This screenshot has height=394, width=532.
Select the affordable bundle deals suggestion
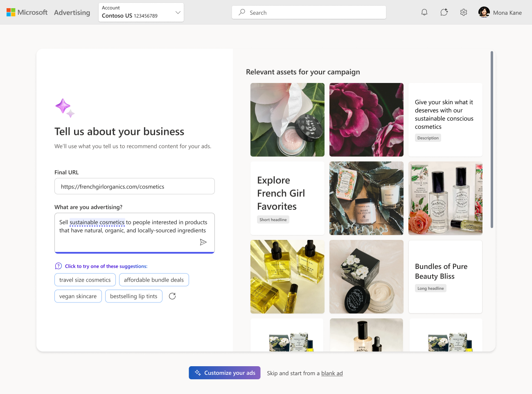pyautogui.click(x=154, y=280)
